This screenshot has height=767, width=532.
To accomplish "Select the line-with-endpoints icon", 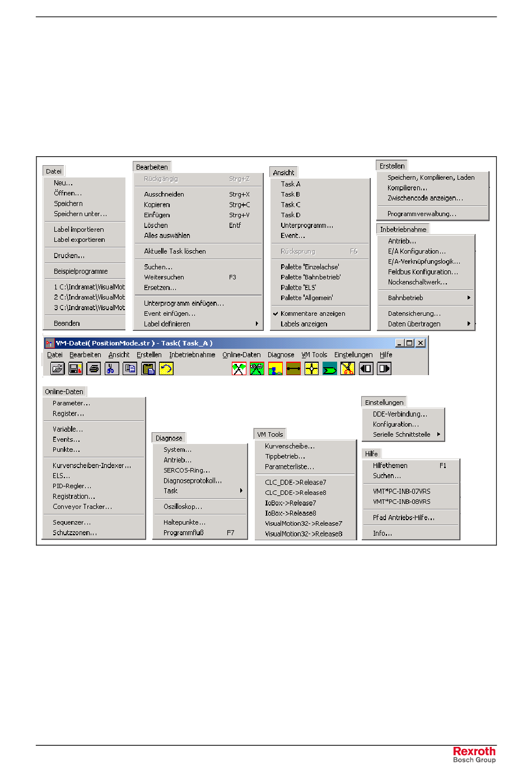I will (293, 368).
